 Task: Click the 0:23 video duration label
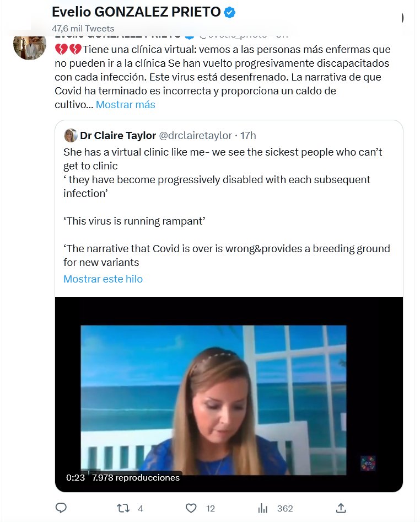[76, 478]
